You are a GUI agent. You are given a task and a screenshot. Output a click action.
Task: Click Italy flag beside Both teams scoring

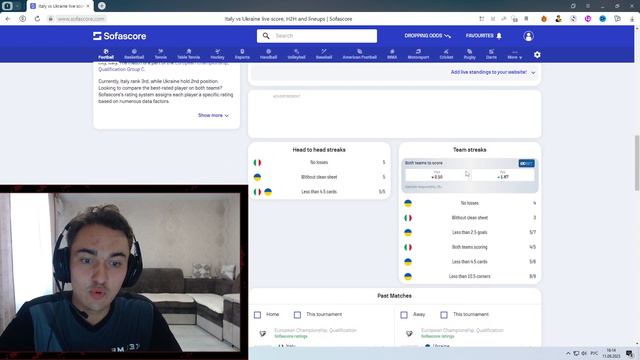click(x=408, y=247)
